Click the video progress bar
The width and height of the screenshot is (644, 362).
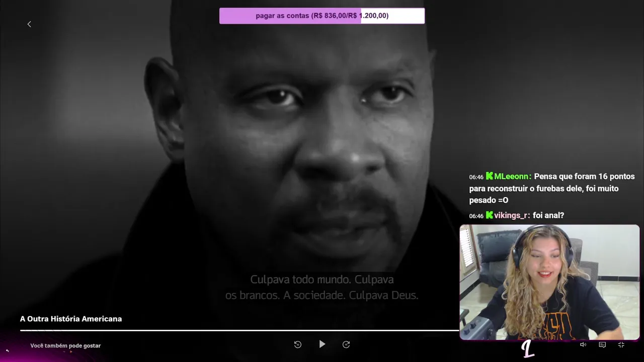coord(239,330)
